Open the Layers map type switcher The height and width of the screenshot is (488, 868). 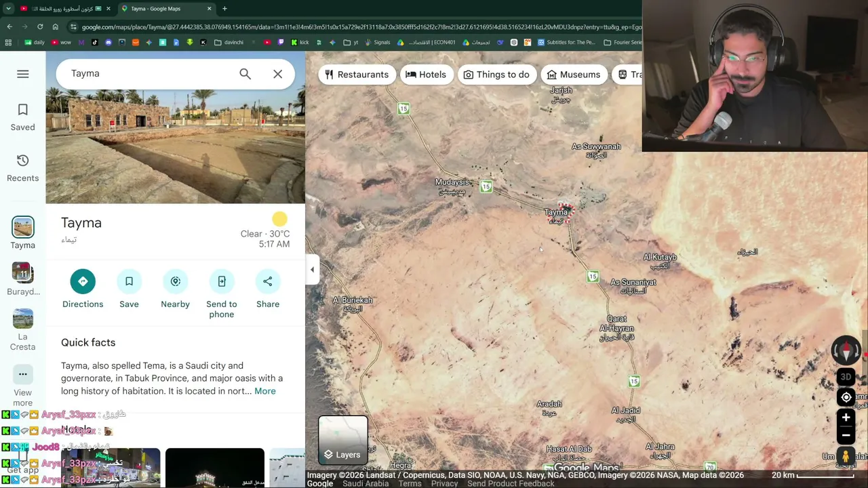tap(343, 441)
